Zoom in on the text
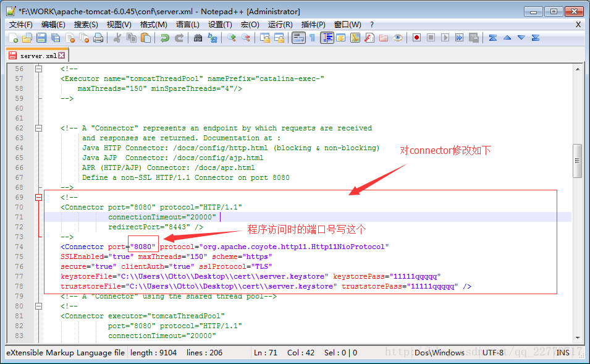This screenshot has height=364, width=590. (x=232, y=38)
